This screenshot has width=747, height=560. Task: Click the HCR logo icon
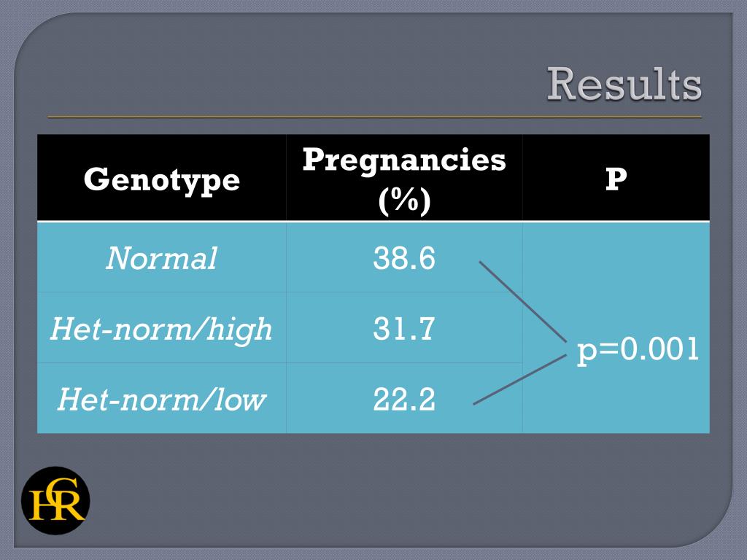[55, 500]
